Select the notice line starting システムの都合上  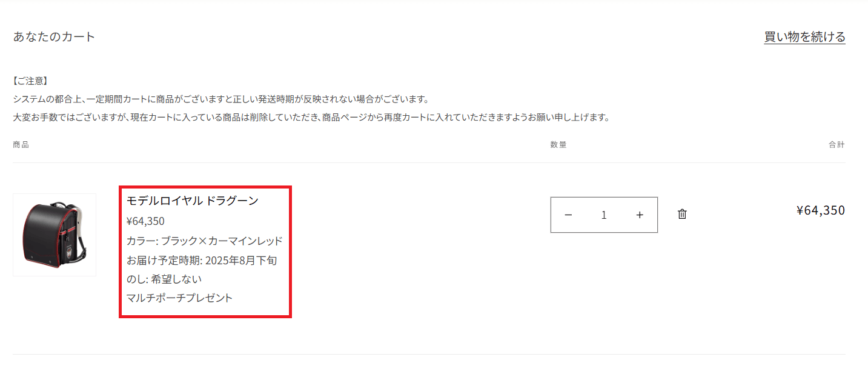pyautogui.click(x=221, y=99)
